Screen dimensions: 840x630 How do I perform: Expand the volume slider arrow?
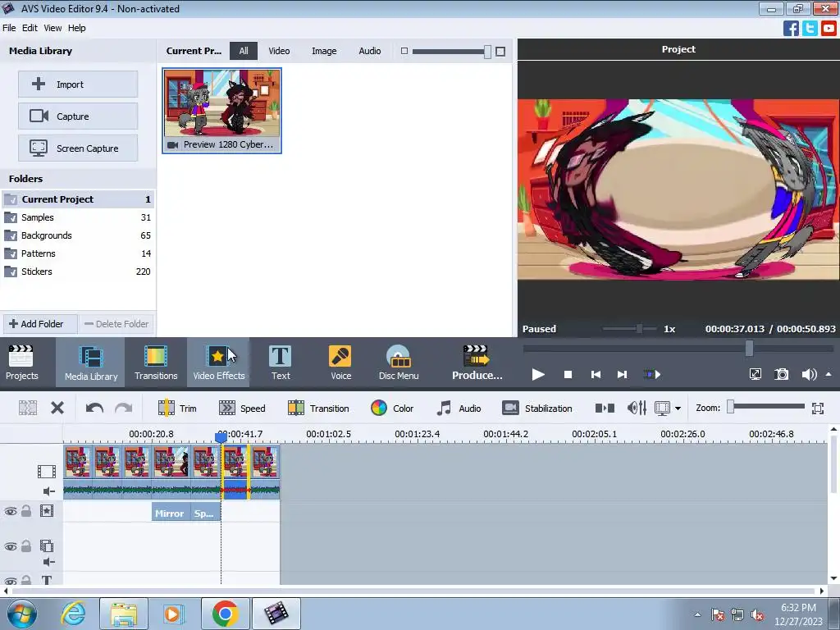pyautogui.click(x=829, y=374)
